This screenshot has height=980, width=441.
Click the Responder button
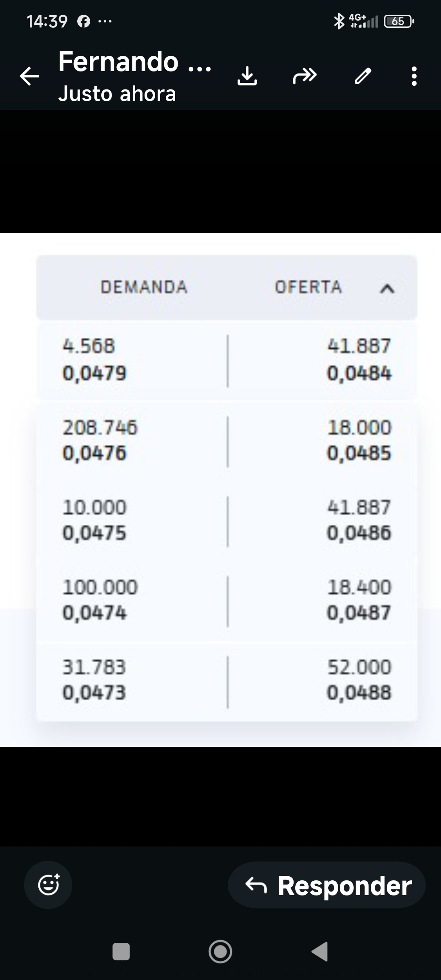[327, 885]
